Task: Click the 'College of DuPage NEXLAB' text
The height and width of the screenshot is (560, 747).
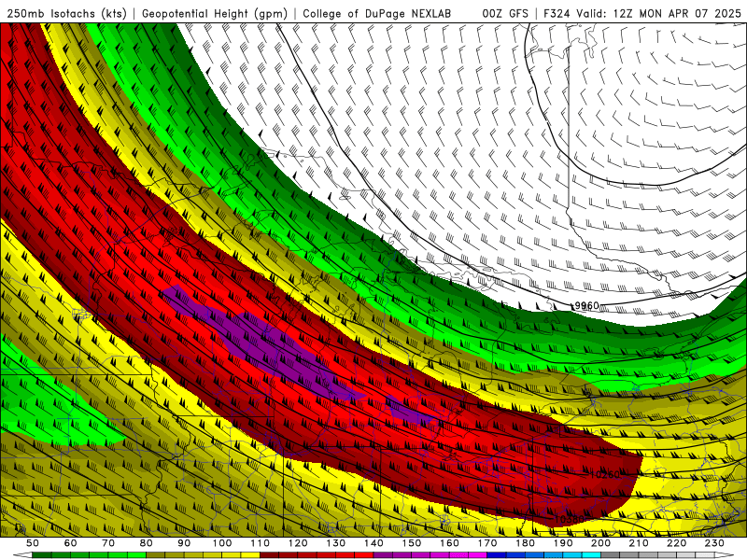Action: click(376, 13)
